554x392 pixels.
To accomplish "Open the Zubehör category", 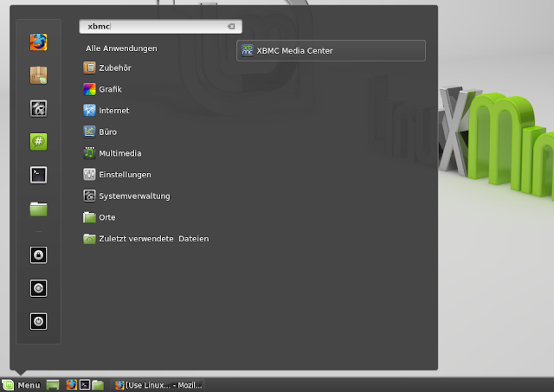I will [x=107, y=67].
